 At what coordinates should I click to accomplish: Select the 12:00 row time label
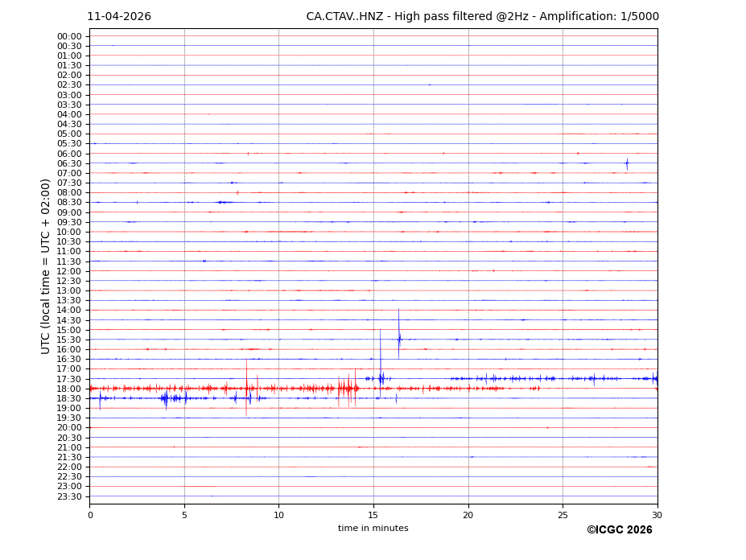[x=68, y=271]
